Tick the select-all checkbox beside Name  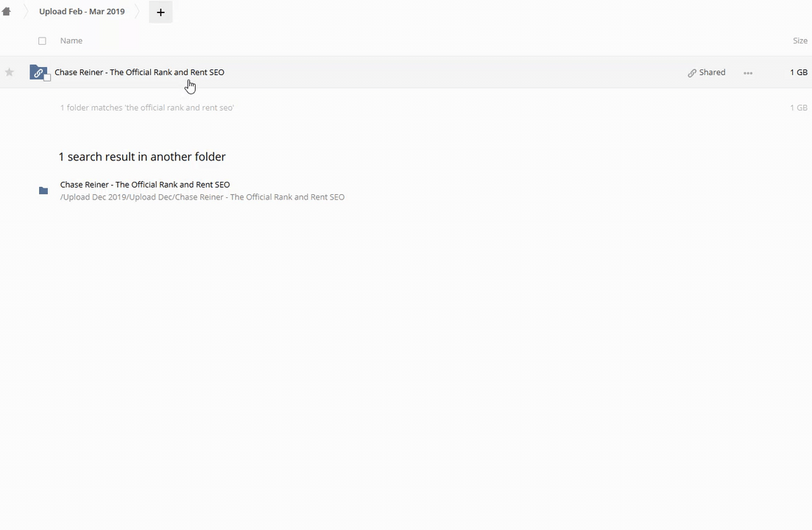(x=42, y=41)
